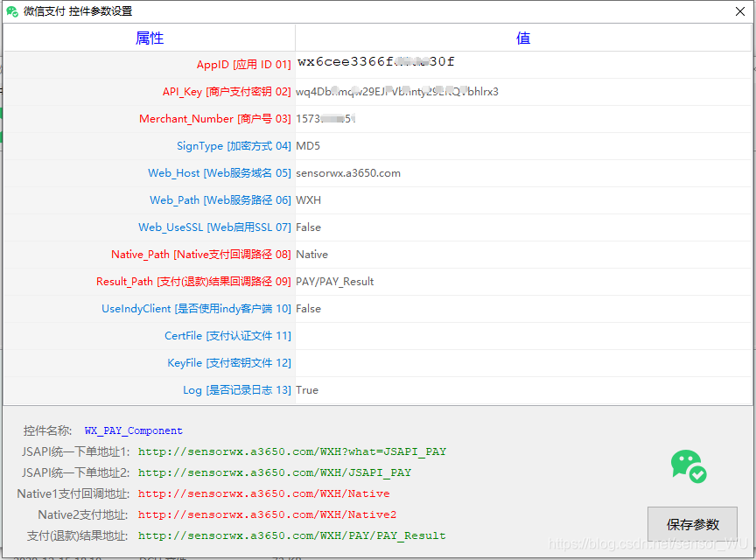This screenshot has width=756, height=560.
Task: Edit the AppID value field
Action: coord(523,65)
